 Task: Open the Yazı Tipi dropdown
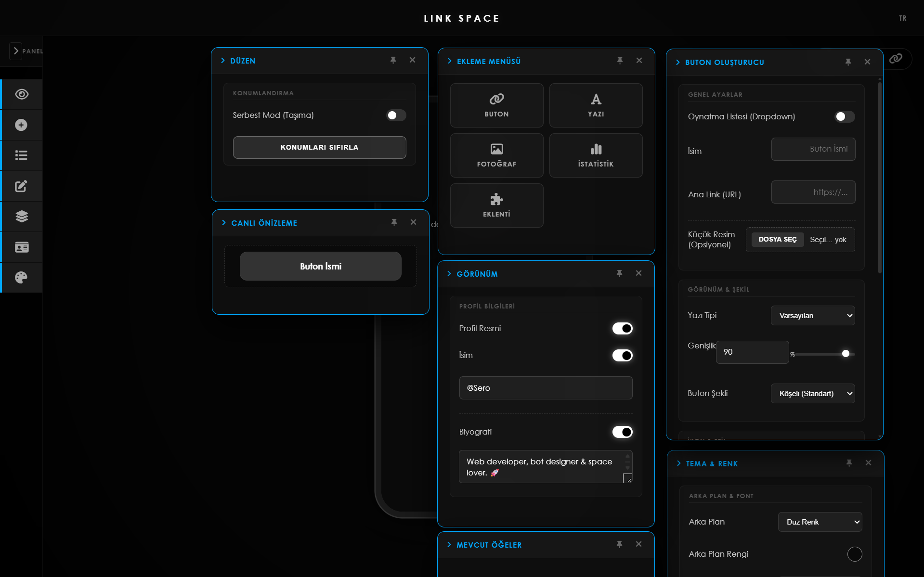[x=813, y=316]
